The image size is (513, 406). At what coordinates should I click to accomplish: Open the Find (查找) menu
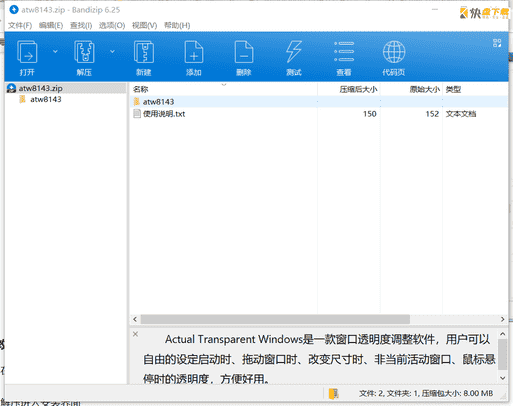(81, 25)
